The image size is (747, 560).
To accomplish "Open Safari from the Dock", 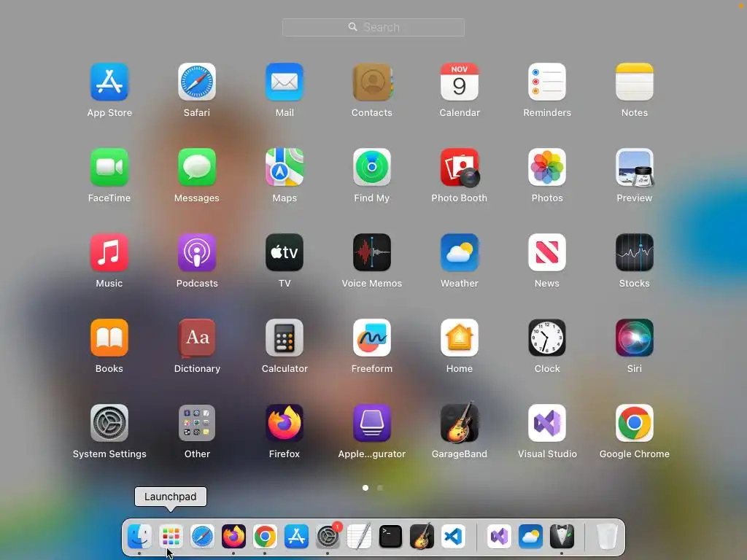I will pos(203,536).
